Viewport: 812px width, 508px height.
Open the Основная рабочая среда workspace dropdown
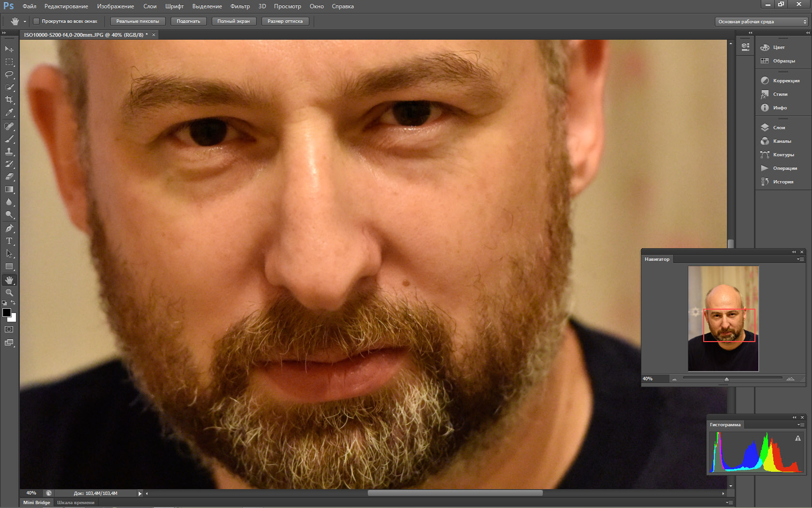[x=761, y=22]
